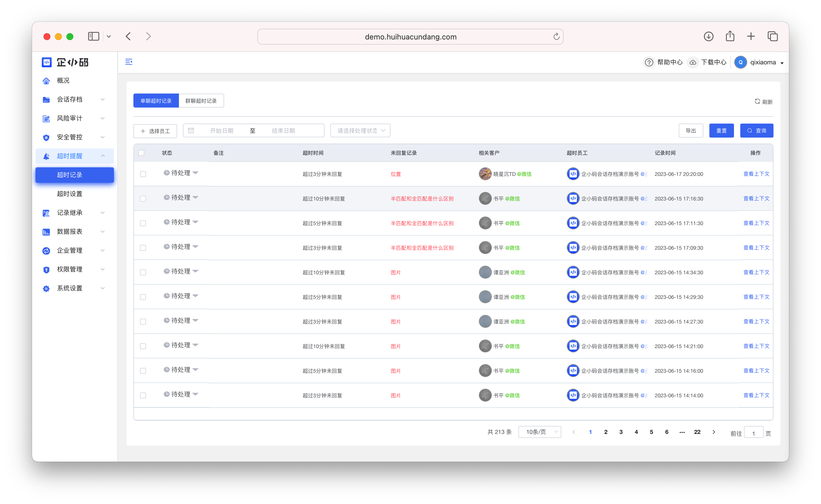Tick checkbox for the 晓星沉TD row

tap(143, 174)
